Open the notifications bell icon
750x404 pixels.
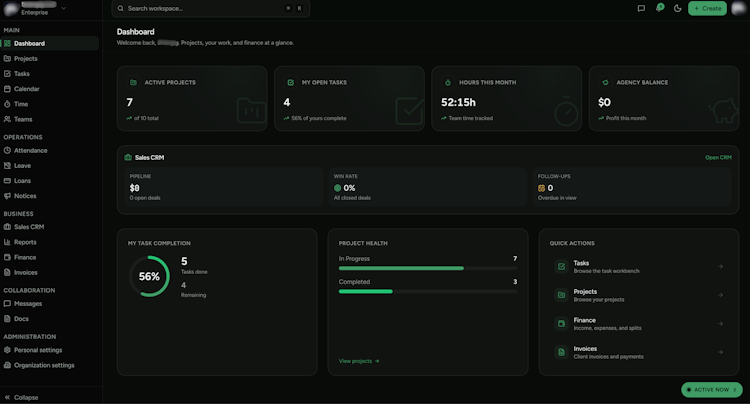point(659,8)
